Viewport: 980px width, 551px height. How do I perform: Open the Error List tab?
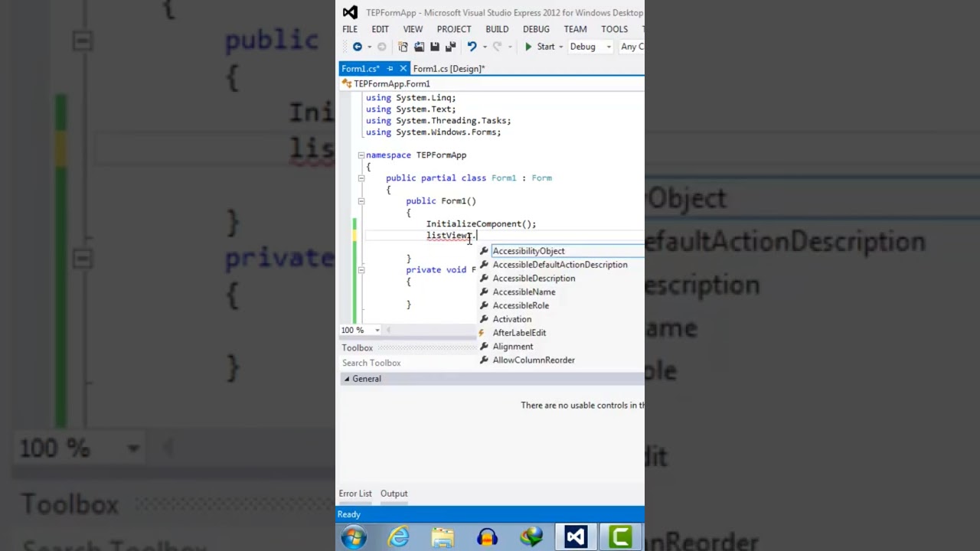click(x=355, y=494)
